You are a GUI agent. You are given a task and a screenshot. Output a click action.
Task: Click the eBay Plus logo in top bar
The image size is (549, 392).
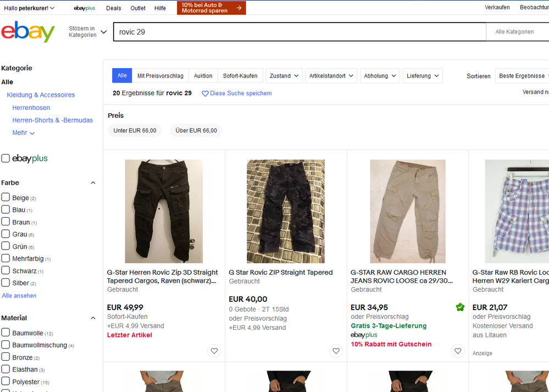click(x=84, y=8)
